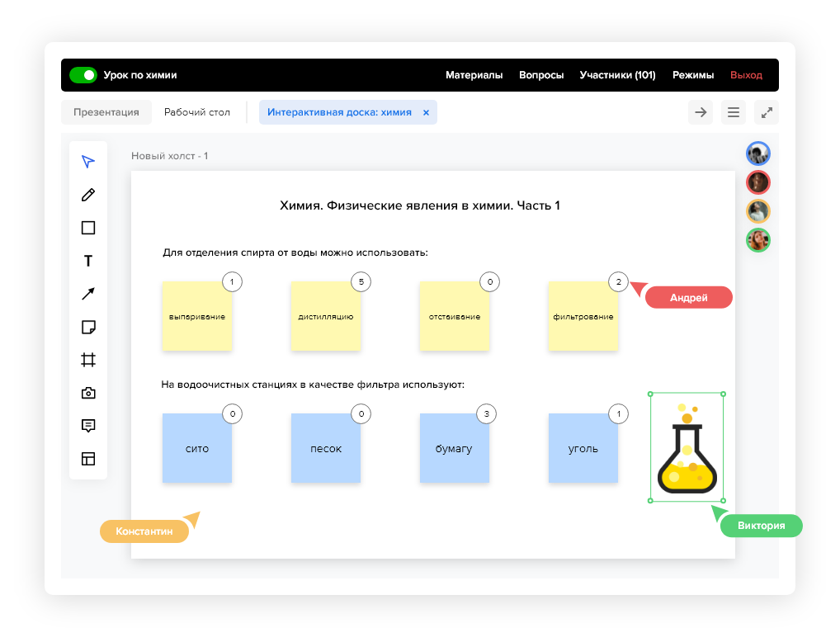Open the Рабочий стол tab
Viewport: 840px width, 642px height.
tap(197, 112)
